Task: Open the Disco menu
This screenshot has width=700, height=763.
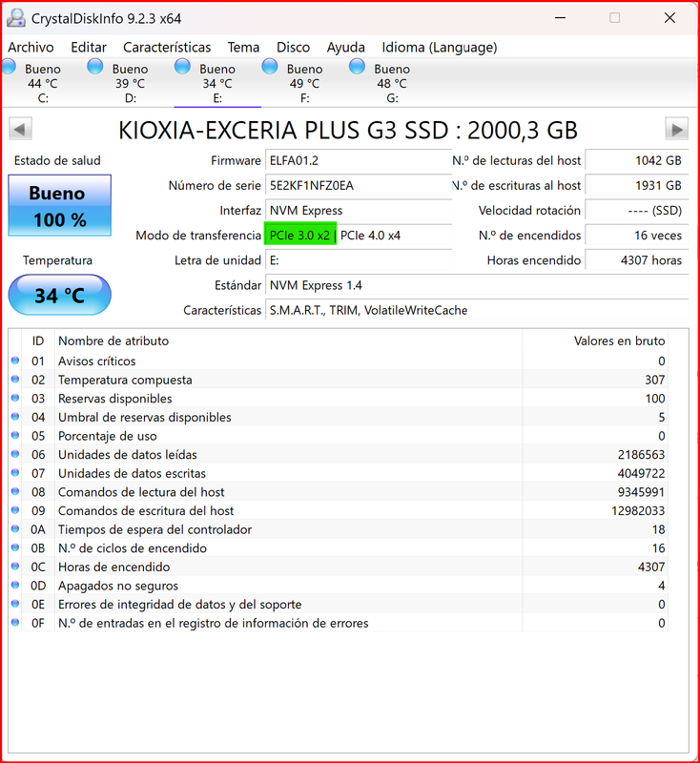Action: (x=293, y=47)
